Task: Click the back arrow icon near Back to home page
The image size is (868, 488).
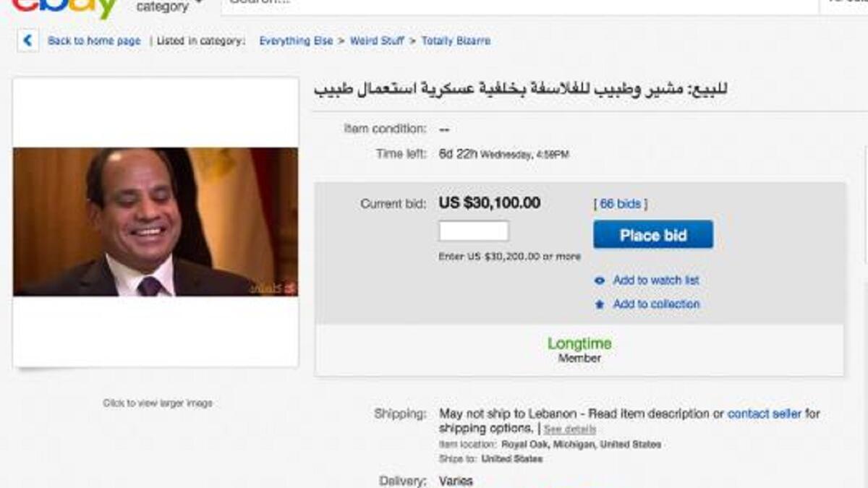Action: tap(27, 41)
